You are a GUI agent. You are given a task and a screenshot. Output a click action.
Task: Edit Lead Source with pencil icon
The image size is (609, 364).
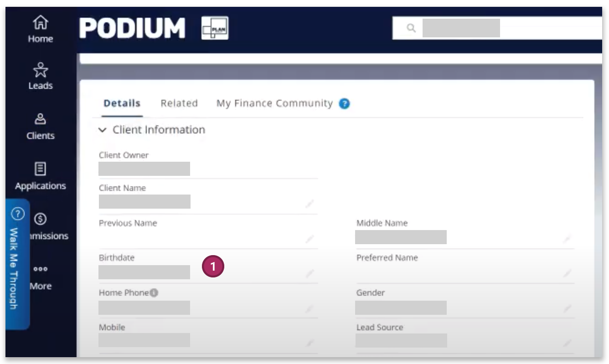567,343
